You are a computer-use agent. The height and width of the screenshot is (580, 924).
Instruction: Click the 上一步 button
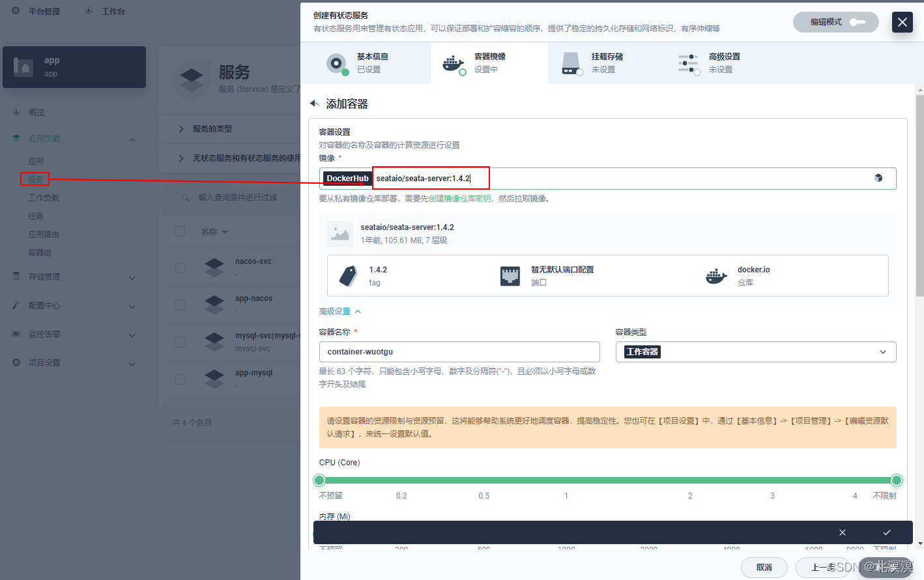pyautogui.click(x=824, y=568)
